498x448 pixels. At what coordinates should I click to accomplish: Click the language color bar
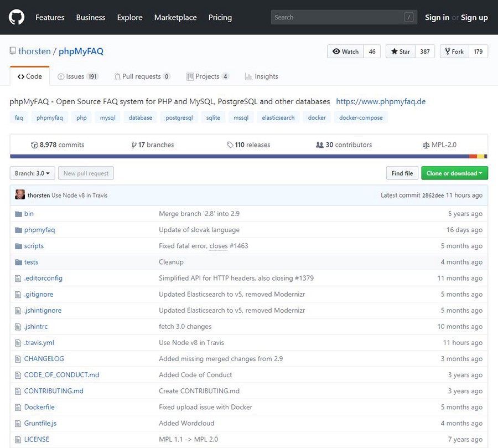(x=248, y=157)
